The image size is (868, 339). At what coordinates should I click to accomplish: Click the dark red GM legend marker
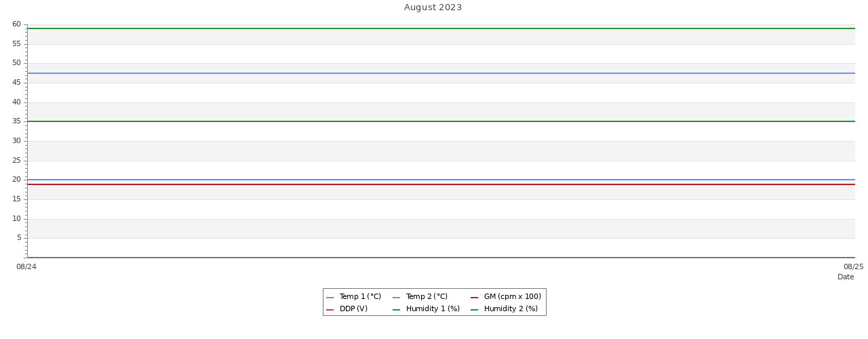[475, 298]
